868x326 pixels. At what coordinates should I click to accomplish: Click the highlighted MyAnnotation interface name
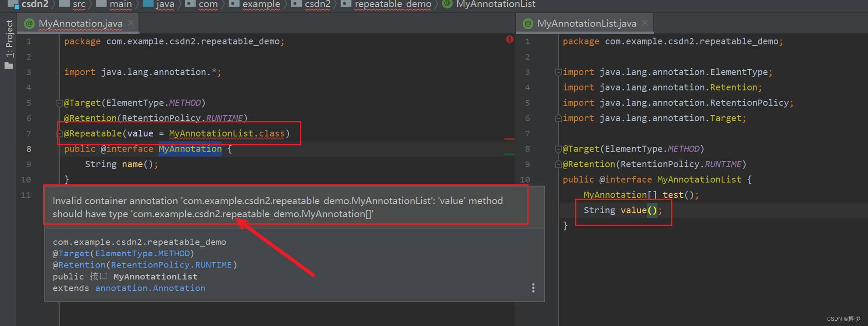click(190, 149)
